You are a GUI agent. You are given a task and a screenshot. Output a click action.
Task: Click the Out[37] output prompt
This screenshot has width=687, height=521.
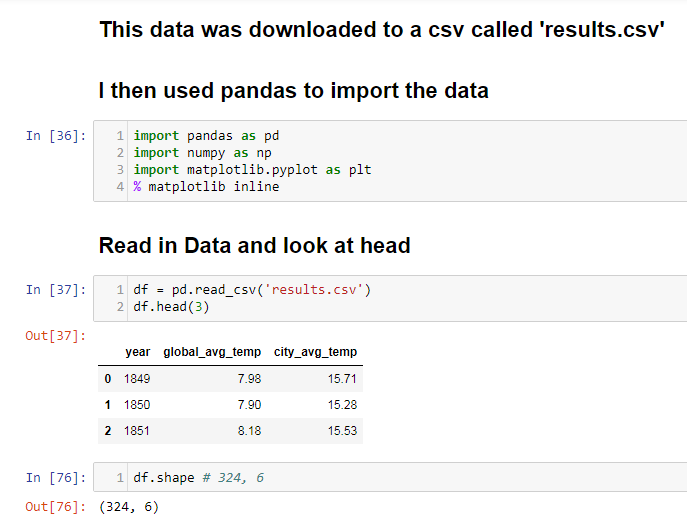pyautogui.click(x=56, y=336)
